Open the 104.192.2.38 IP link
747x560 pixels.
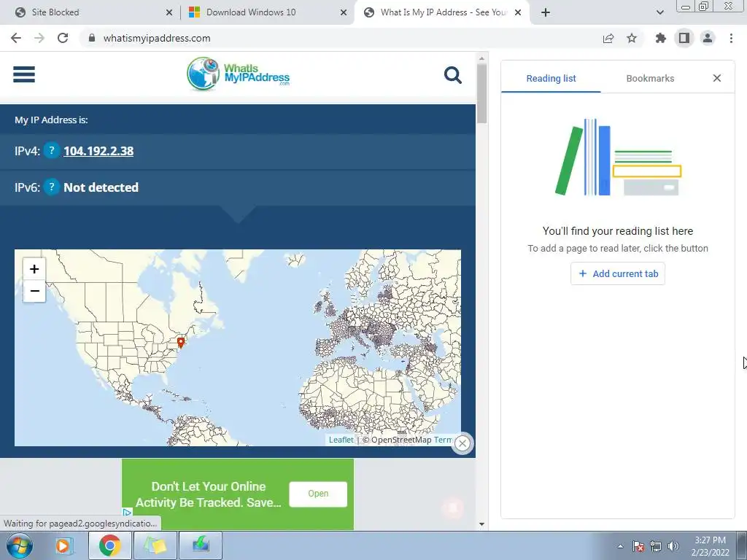tap(98, 151)
